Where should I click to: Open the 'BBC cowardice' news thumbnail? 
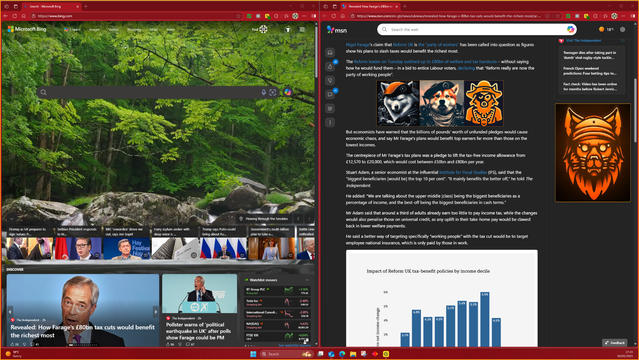tap(127, 243)
